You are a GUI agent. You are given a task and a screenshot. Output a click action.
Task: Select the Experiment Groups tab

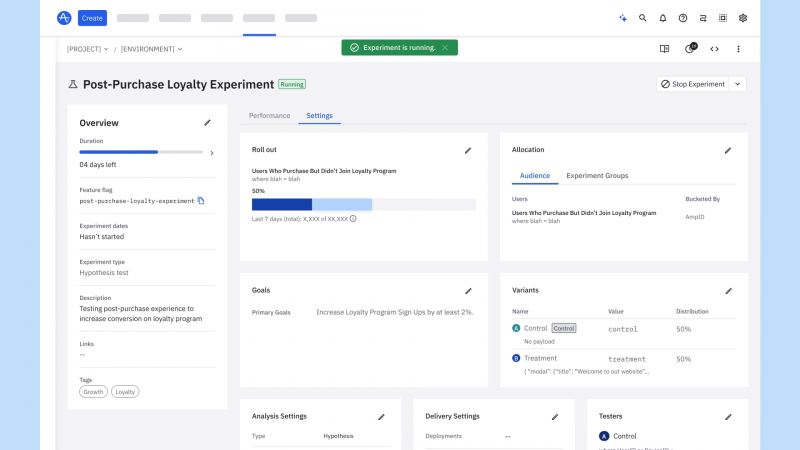pyautogui.click(x=597, y=176)
